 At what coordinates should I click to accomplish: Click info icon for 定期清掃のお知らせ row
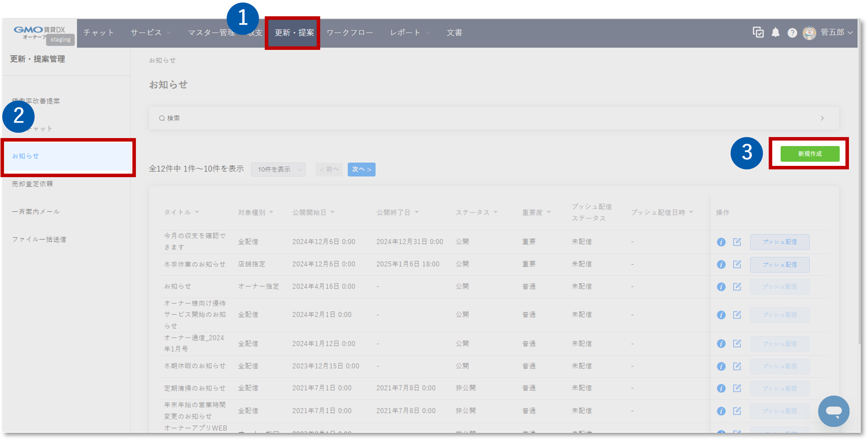pos(721,388)
